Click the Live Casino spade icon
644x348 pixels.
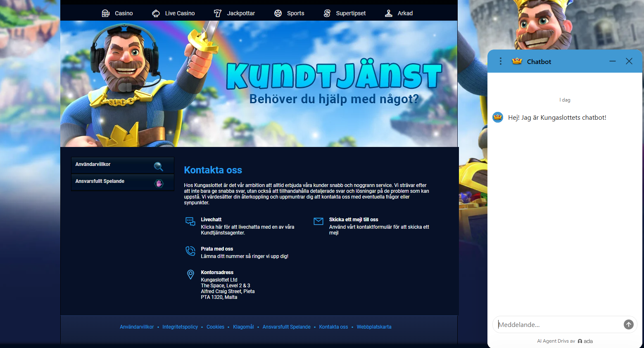click(156, 13)
